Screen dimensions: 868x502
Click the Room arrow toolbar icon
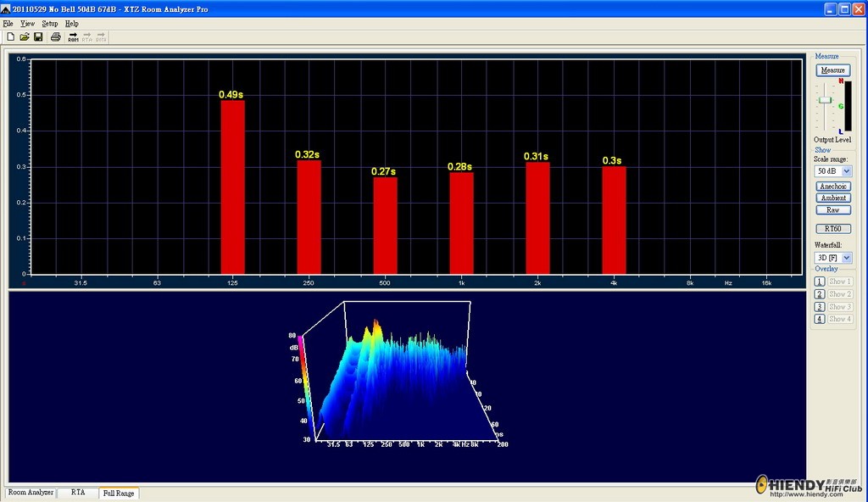(x=73, y=37)
